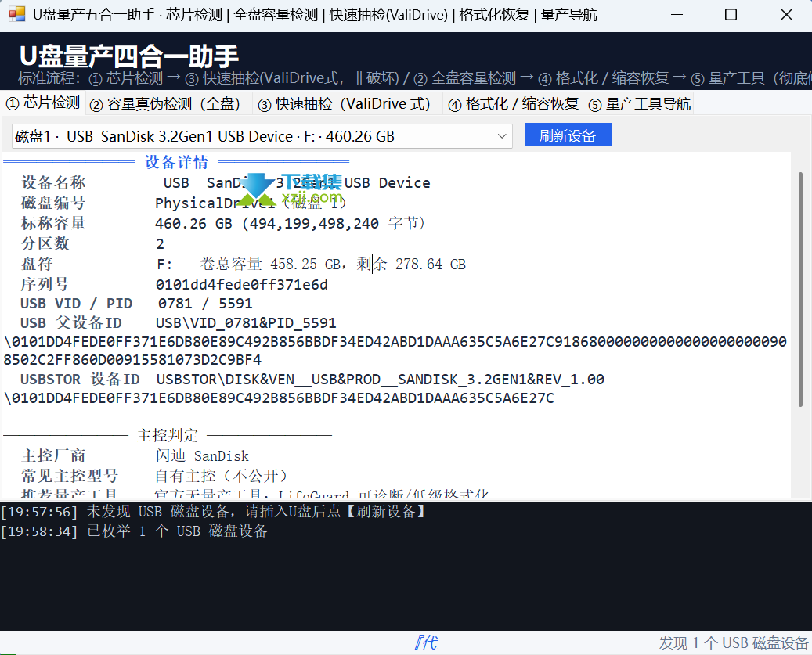
Task: Click the 自有主控（不公开）value
Action: click(x=221, y=476)
